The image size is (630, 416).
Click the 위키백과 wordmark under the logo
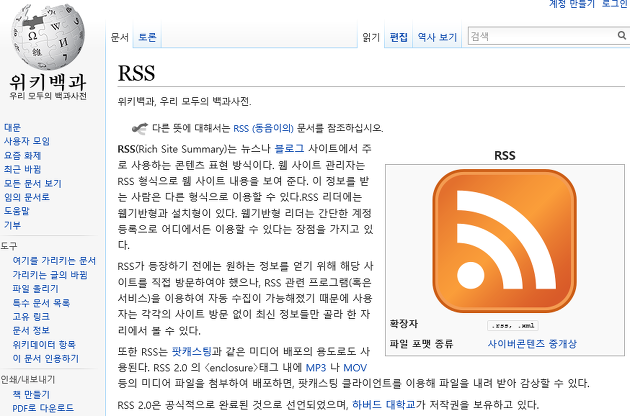click(48, 82)
